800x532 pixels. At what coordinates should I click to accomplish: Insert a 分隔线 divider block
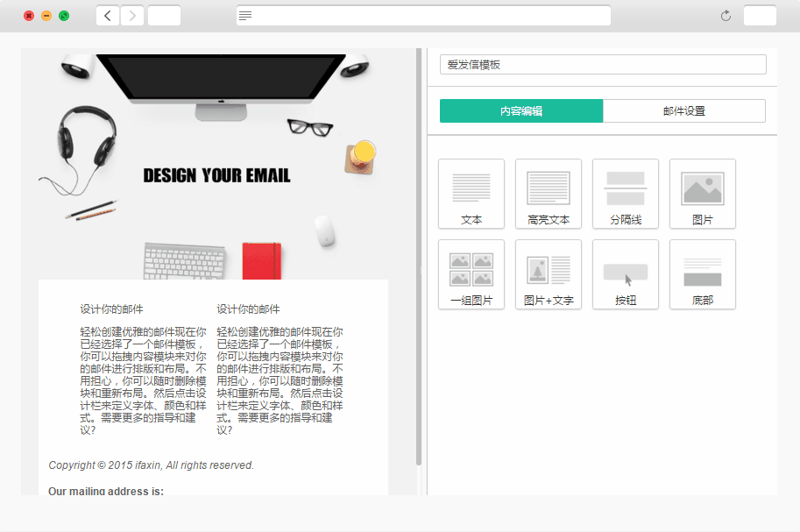(x=625, y=194)
